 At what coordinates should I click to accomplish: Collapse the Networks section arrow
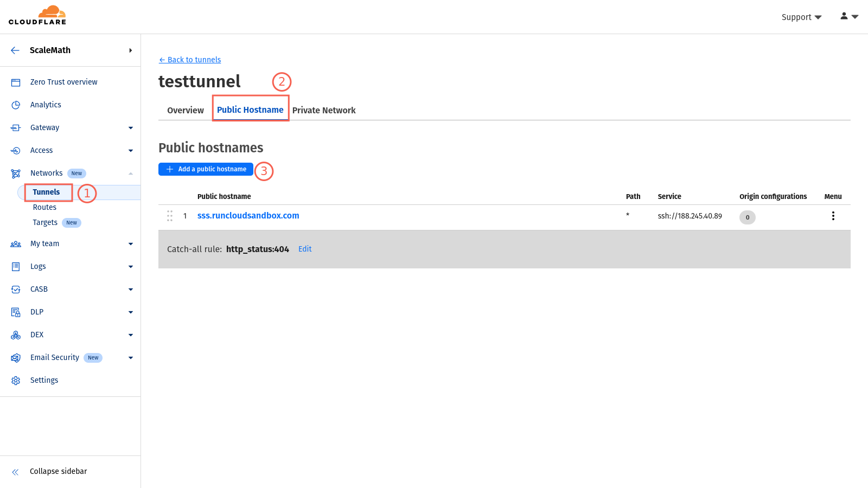coord(130,174)
